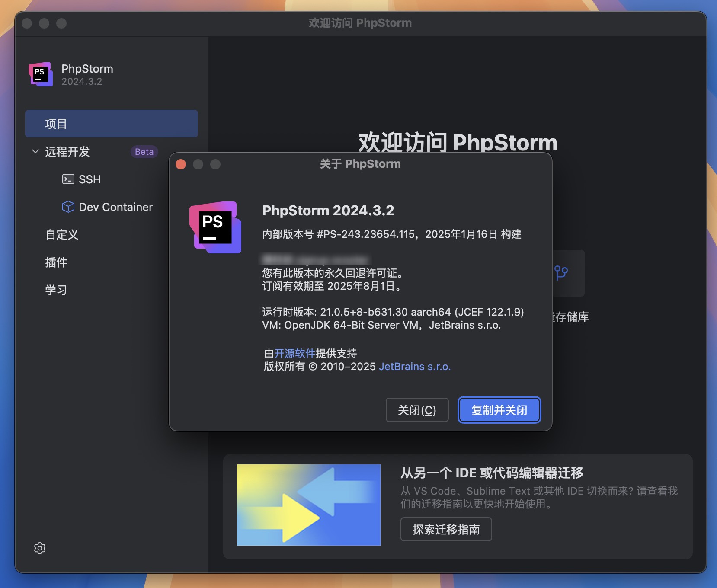Open the JetBrains s.r.o. link

415,367
